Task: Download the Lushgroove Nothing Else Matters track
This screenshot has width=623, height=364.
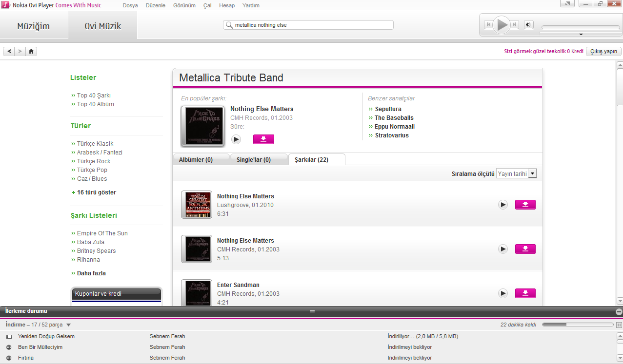Action: [x=525, y=205]
